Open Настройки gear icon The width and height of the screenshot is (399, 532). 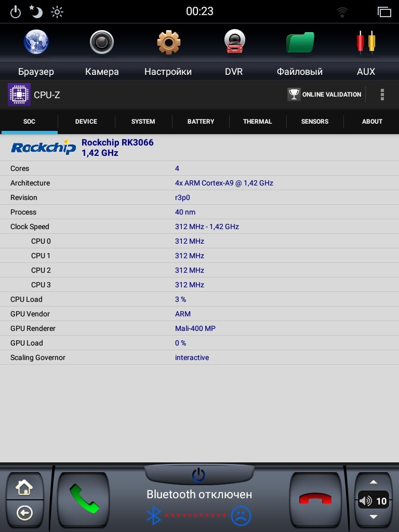169,42
